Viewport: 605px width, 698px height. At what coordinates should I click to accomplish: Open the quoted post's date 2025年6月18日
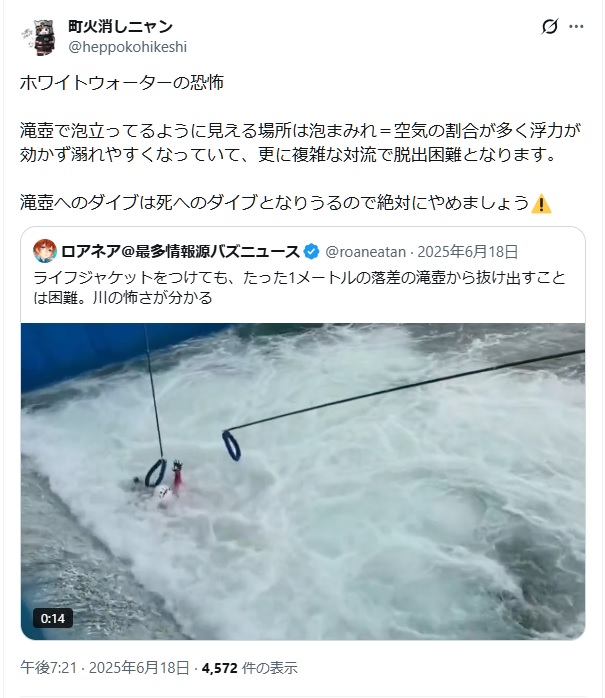pyautogui.click(x=468, y=252)
